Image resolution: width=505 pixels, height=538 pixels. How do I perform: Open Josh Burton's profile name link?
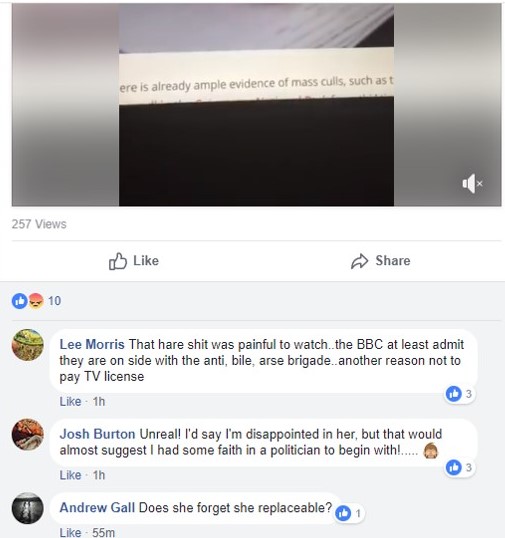pyautogui.click(x=97, y=434)
